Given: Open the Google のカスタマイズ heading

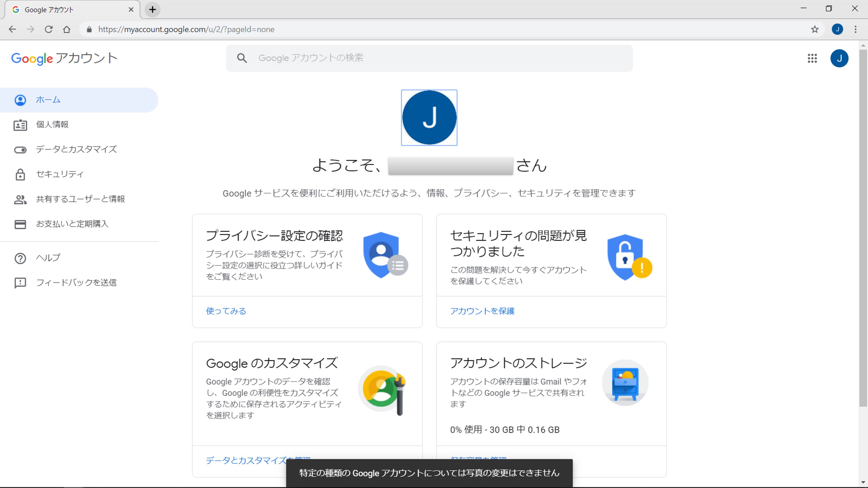Looking at the screenshot, I should tap(272, 363).
